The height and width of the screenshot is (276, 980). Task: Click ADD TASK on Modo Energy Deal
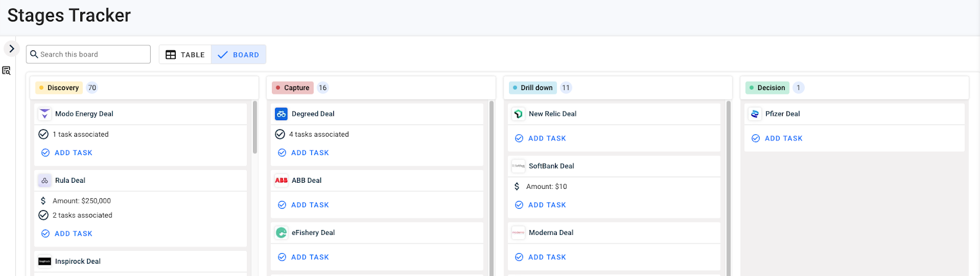pyautogui.click(x=67, y=153)
